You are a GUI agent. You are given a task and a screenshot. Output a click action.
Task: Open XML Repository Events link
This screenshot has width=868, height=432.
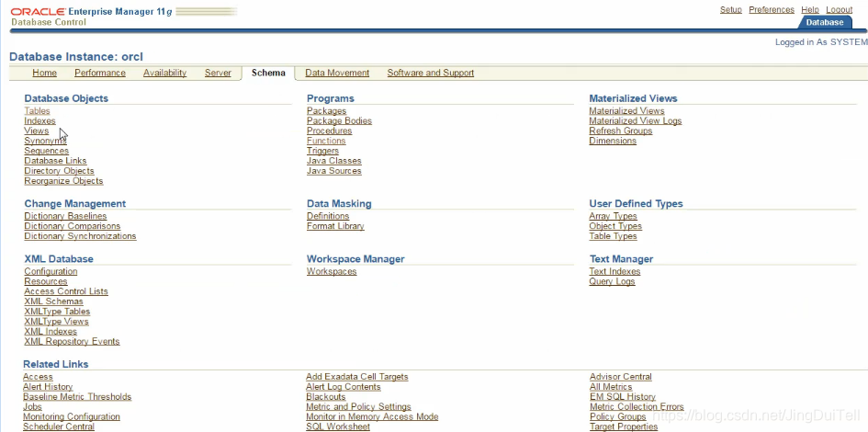(72, 341)
